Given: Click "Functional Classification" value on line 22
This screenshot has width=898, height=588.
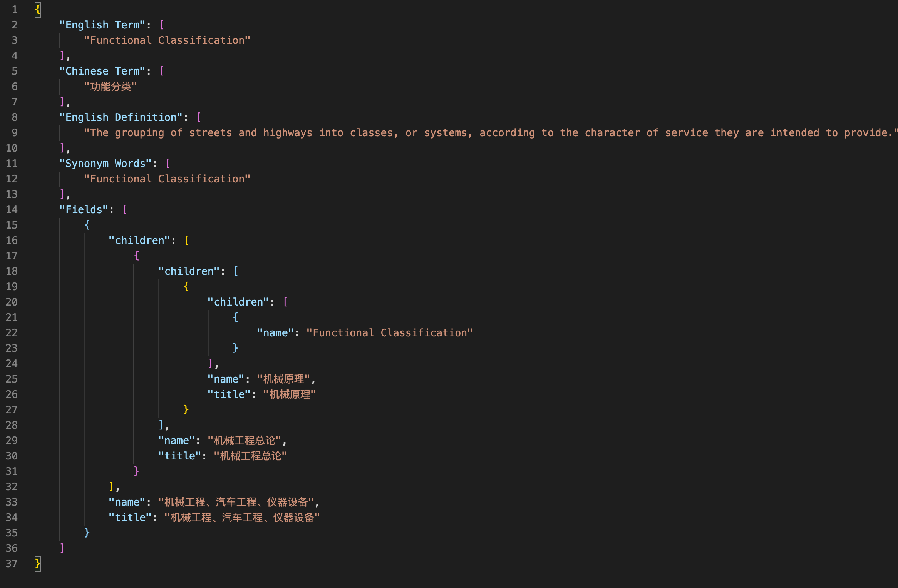Looking at the screenshot, I should pos(389,333).
